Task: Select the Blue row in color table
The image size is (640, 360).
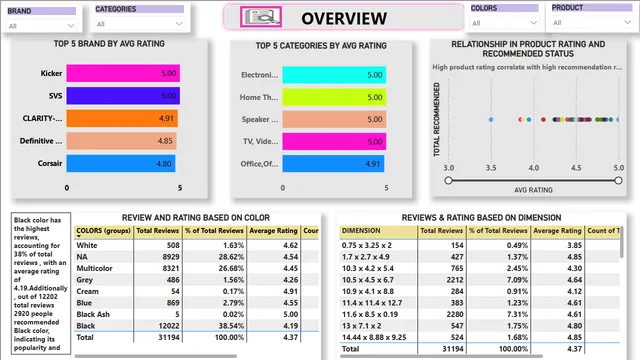Action: pyautogui.click(x=196, y=303)
